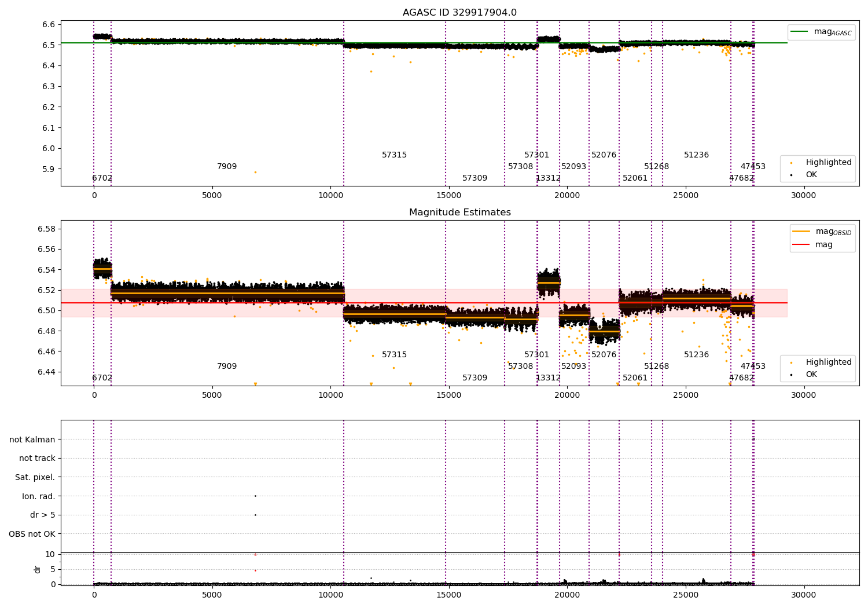Screen dimensions: 868x608
Task: Click obsid label 51268 in the top plot
Action: [656, 167]
